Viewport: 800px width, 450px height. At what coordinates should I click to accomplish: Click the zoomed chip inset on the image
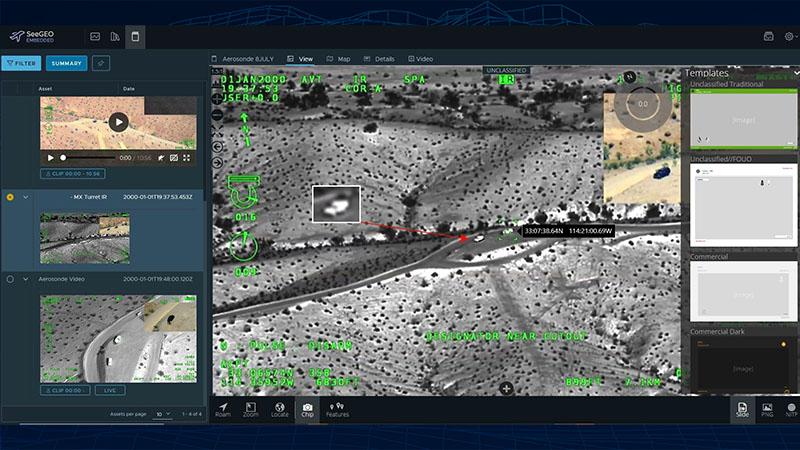point(336,204)
